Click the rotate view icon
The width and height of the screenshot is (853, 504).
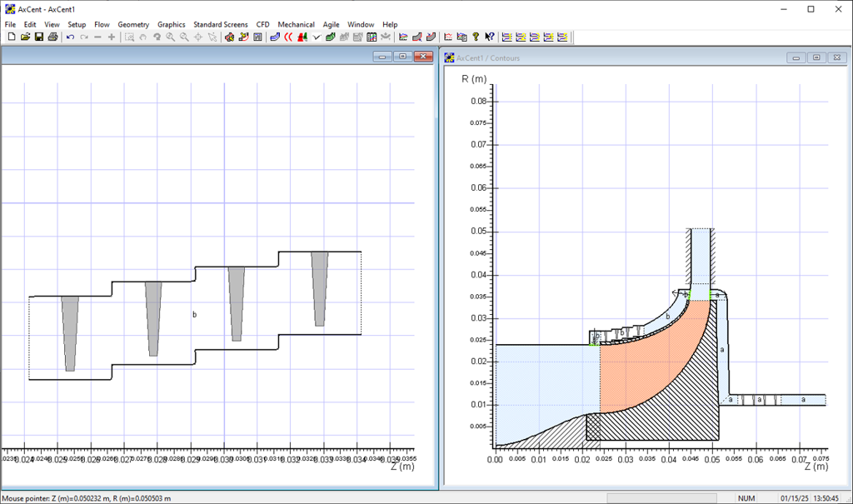(157, 37)
